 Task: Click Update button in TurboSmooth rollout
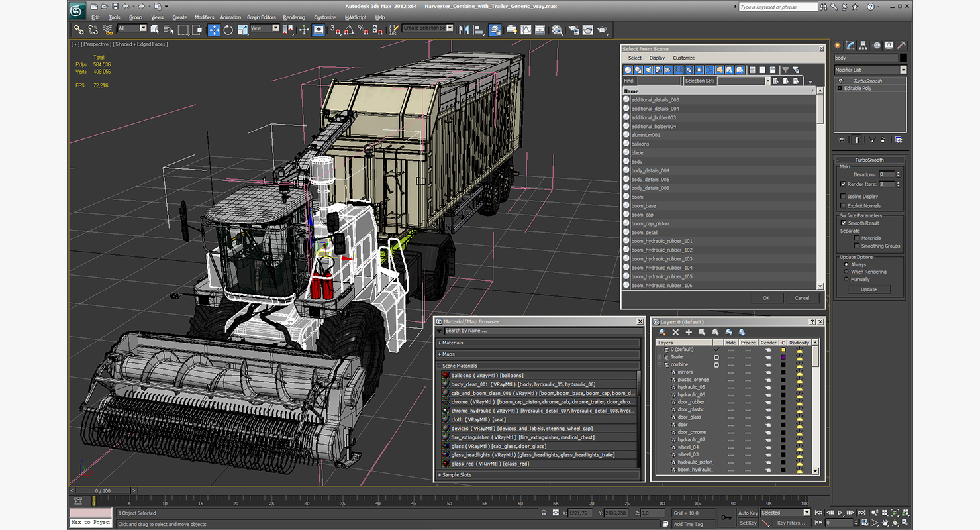(869, 290)
